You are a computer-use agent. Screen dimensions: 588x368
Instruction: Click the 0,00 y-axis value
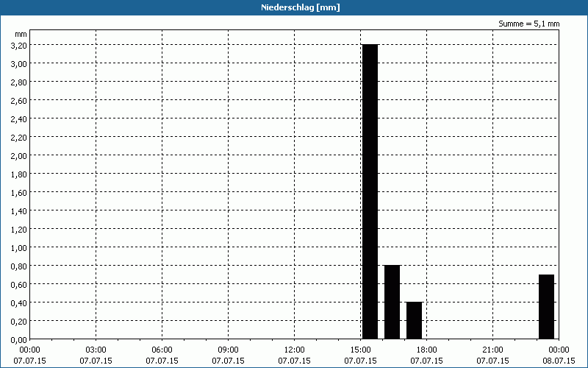[19, 339]
